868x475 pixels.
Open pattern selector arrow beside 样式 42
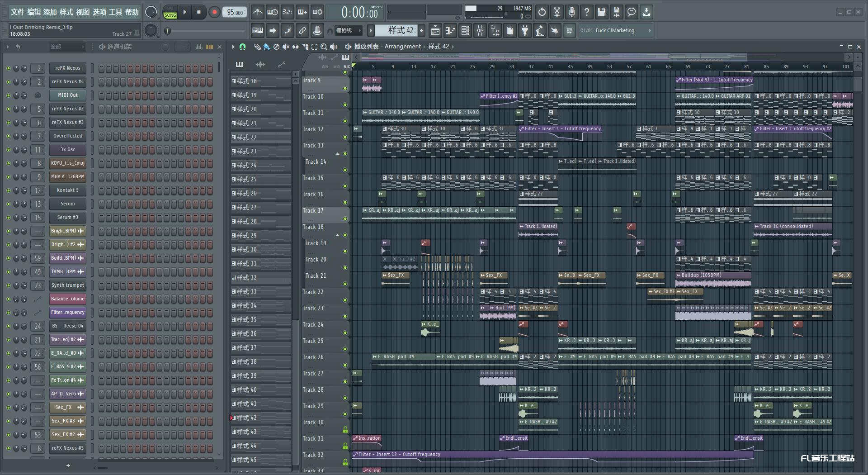pyautogui.click(x=371, y=31)
